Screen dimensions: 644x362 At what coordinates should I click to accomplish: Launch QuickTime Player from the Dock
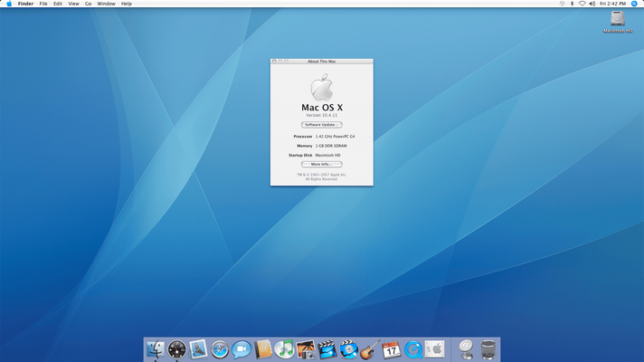click(x=412, y=349)
